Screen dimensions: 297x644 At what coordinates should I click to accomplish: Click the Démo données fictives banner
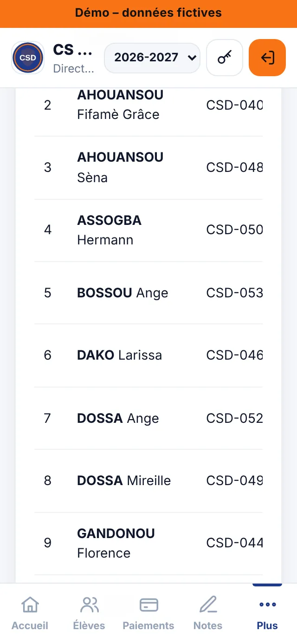point(148,13)
